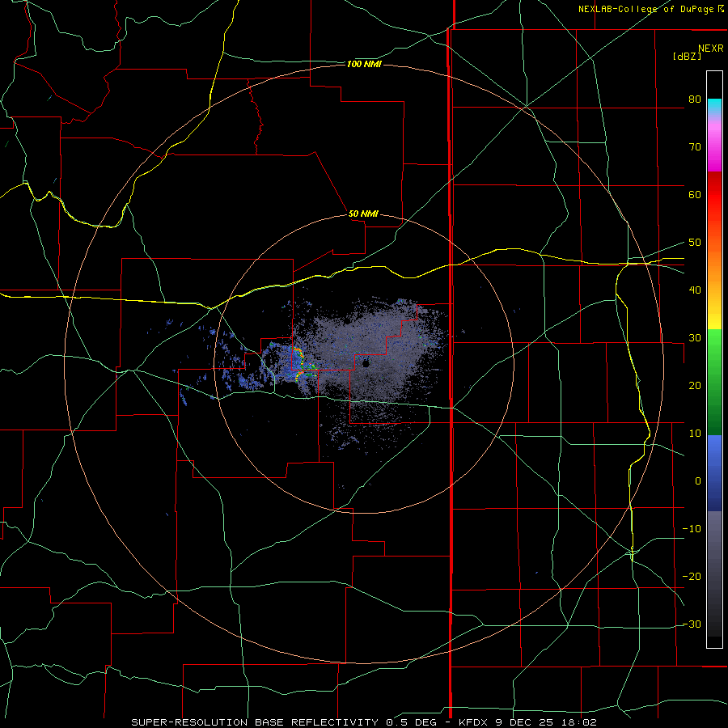The image size is (728, 728).
Task: Click the magenta band of the dBZ colorbar
Action: tap(714, 149)
